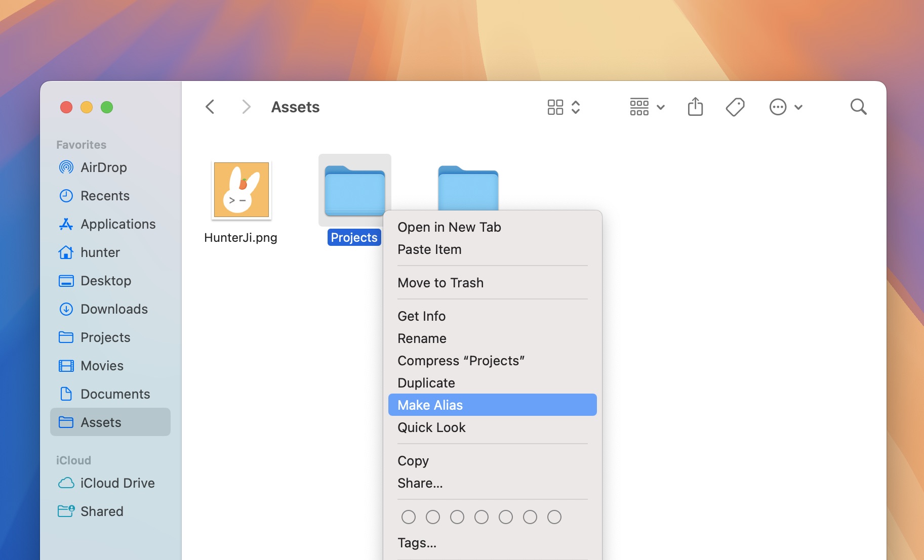Select Make Alias from the context menu
This screenshot has height=560, width=924.
pos(430,405)
